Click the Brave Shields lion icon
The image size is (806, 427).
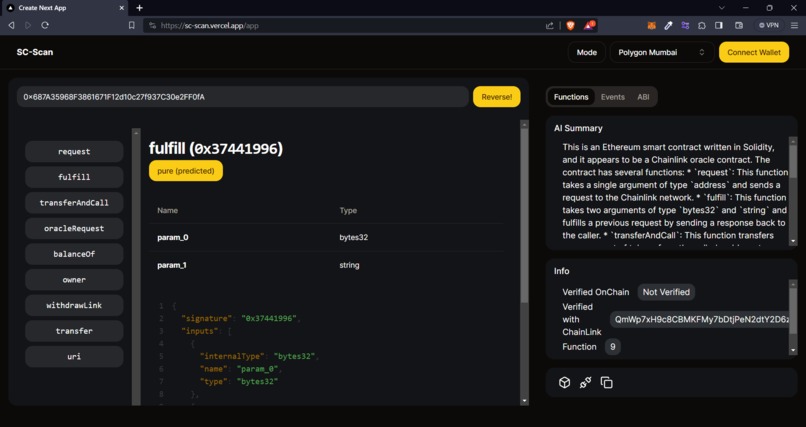(570, 25)
